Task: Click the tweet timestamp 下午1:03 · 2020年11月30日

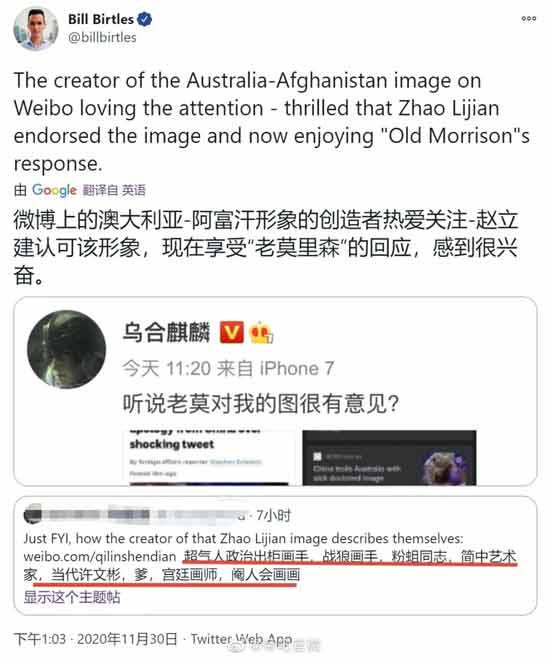Action: (96, 639)
